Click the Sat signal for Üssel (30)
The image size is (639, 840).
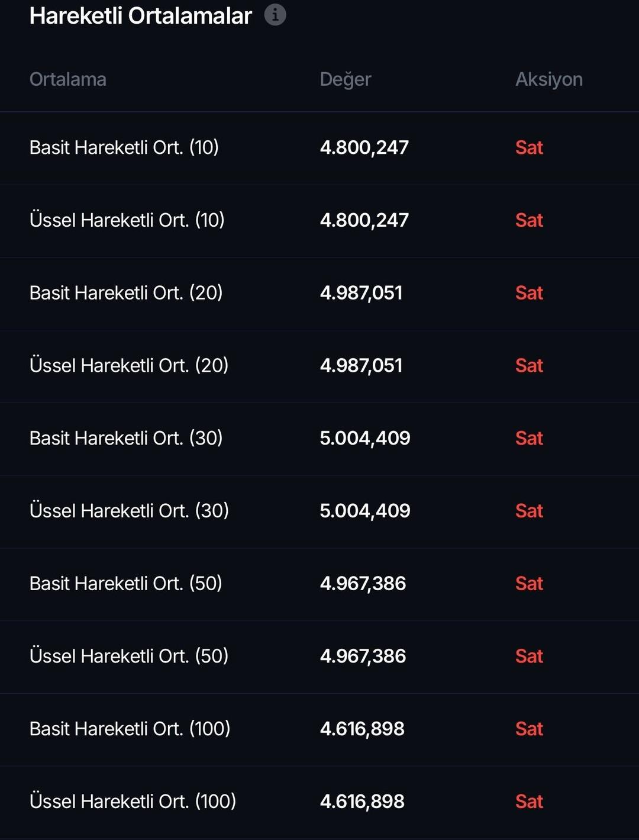point(529,511)
